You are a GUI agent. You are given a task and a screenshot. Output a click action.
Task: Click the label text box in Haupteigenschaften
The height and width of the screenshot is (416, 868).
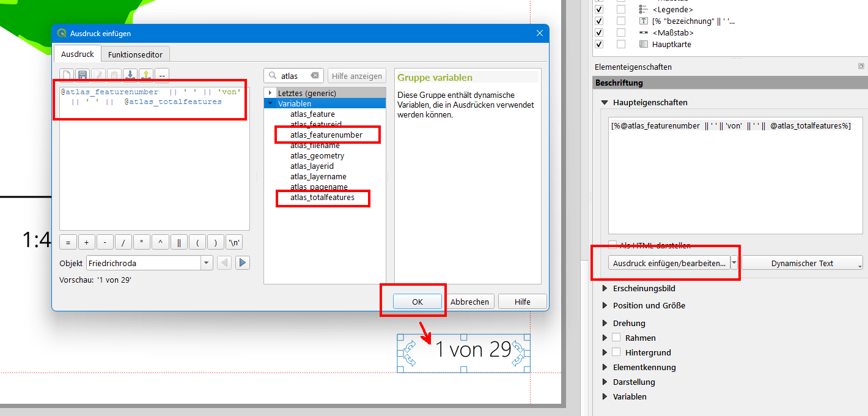pyautogui.click(x=735, y=176)
